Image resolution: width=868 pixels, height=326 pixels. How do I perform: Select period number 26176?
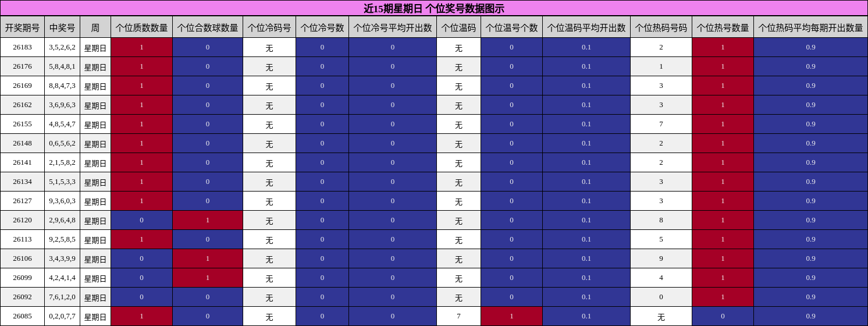click(22, 66)
